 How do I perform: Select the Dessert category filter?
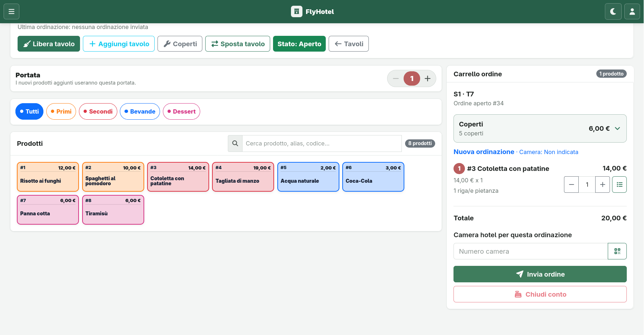182,111
